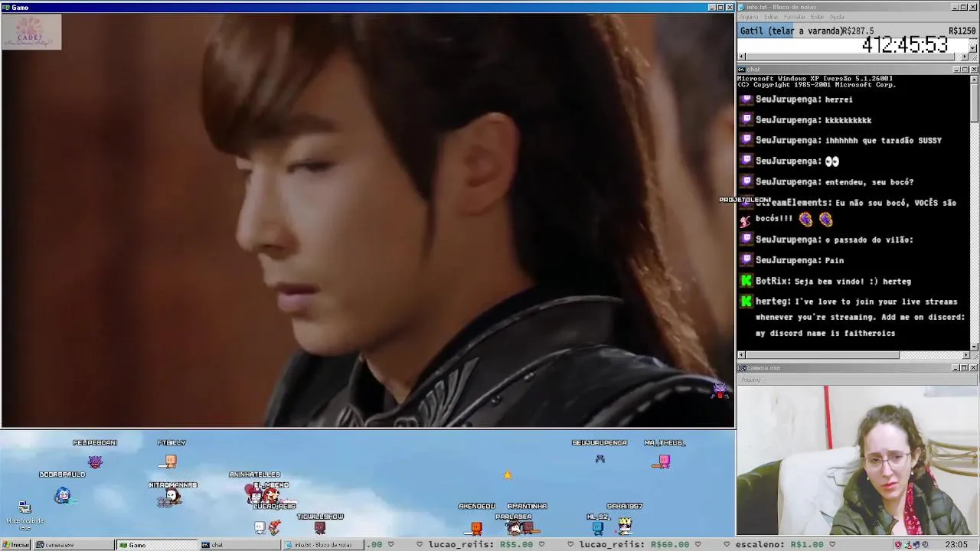Click the Twitch badge beside 'herrei' message
The height and width of the screenshot is (551, 980).
pyautogui.click(x=746, y=99)
